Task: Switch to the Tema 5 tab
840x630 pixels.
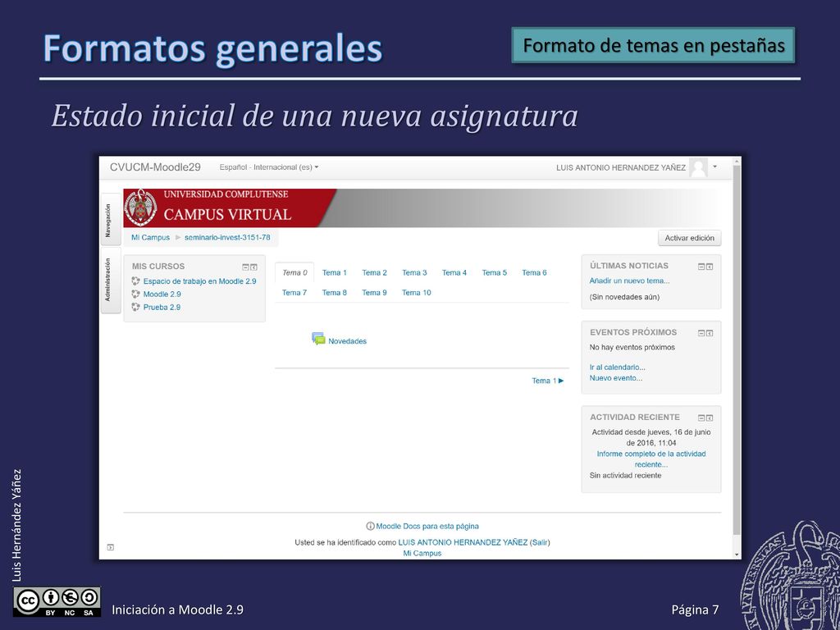Action: pos(495,272)
